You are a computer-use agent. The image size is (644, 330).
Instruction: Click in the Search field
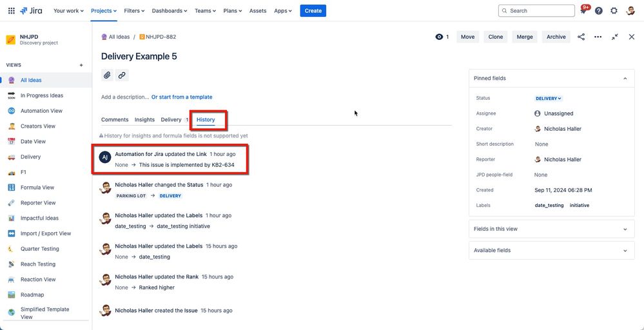(536, 11)
